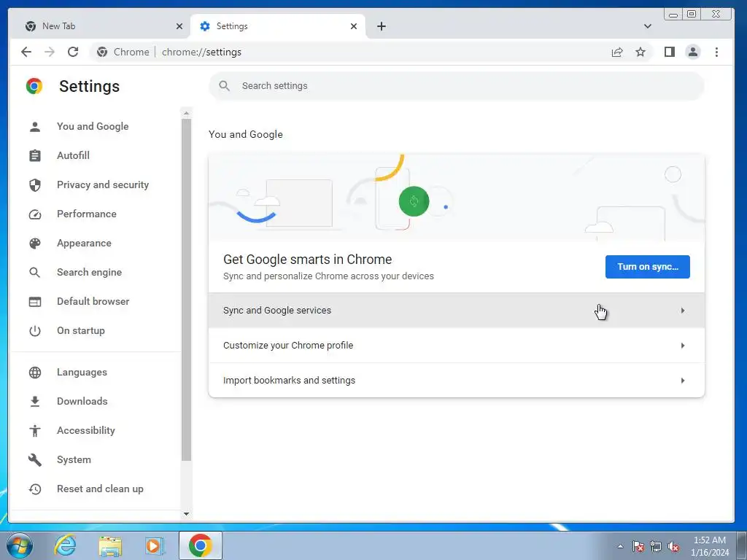Go to the Downloads label
This screenshot has width=747, height=560.
(x=82, y=401)
